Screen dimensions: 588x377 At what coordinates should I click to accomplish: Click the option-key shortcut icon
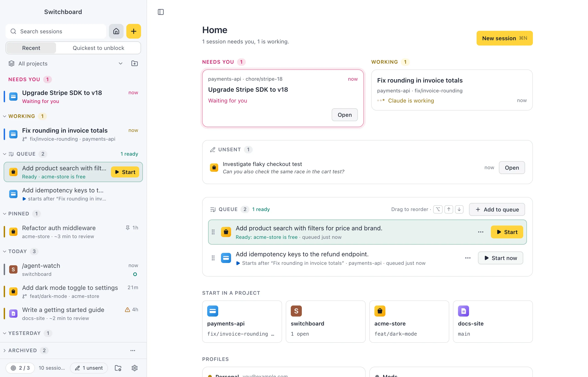pyautogui.click(x=438, y=209)
